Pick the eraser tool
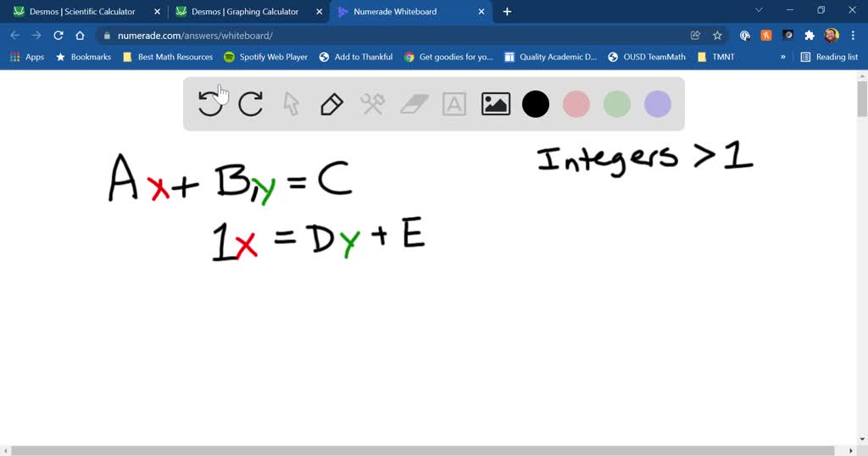The height and width of the screenshot is (456, 868). coord(414,104)
